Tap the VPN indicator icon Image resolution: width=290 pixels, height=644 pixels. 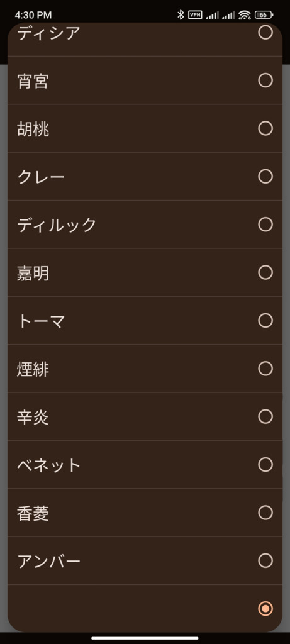tap(195, 15)
